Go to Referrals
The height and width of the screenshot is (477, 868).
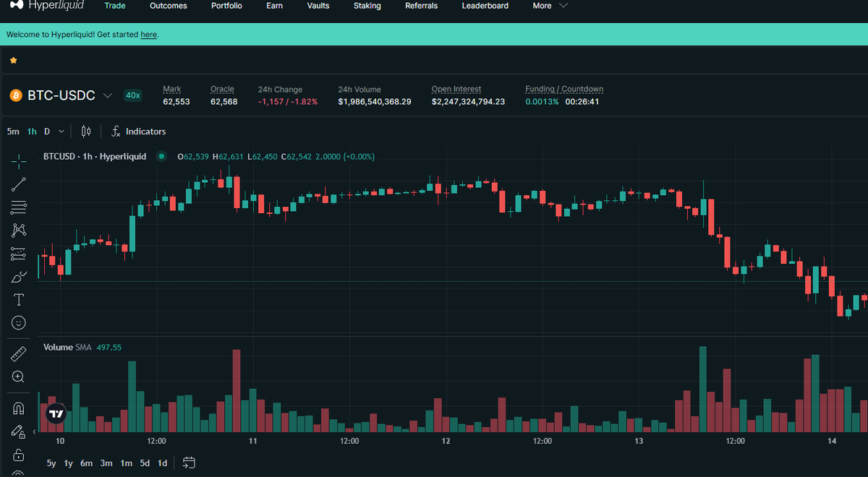[x=421, y=6]
